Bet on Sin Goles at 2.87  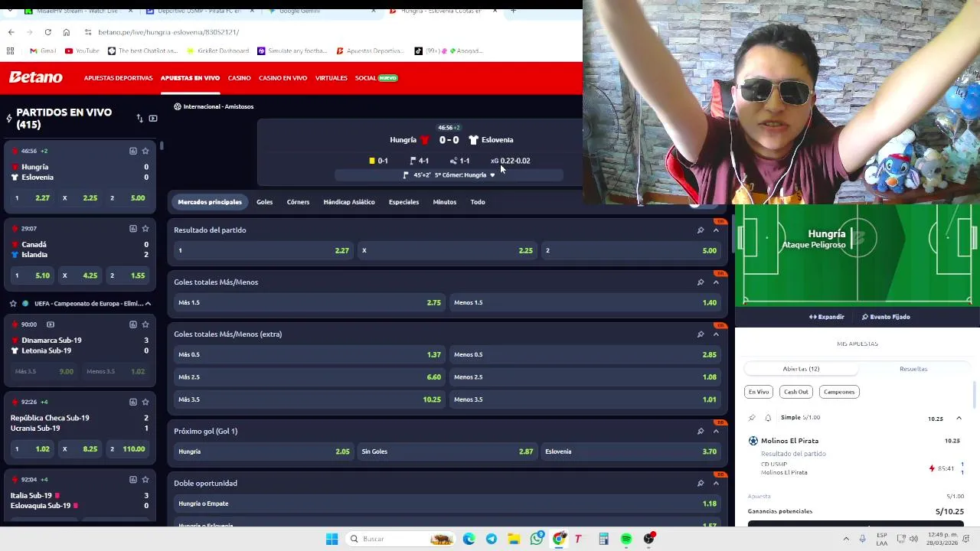click(447, 452)
